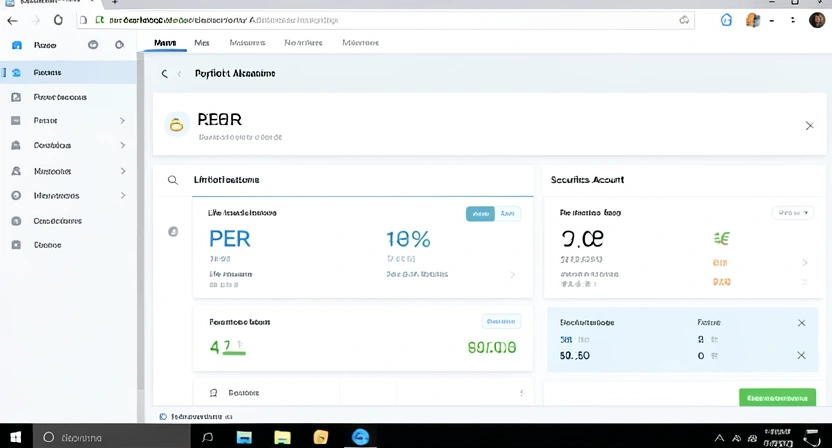
Task: Click the magnifier search icon in the left card
Action: 173,180
